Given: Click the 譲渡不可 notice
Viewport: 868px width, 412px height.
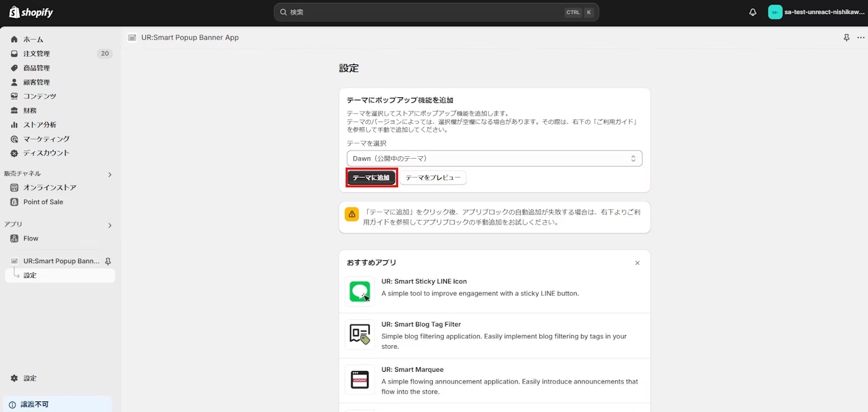Looking at the screenshot, I should [57, 404].
